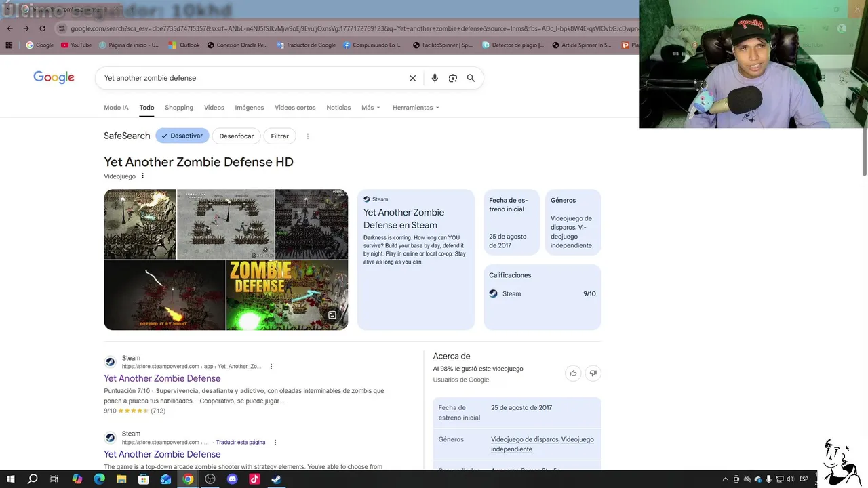
Task: Clear the search box with the X icon
Action: [x=412, y=78]
